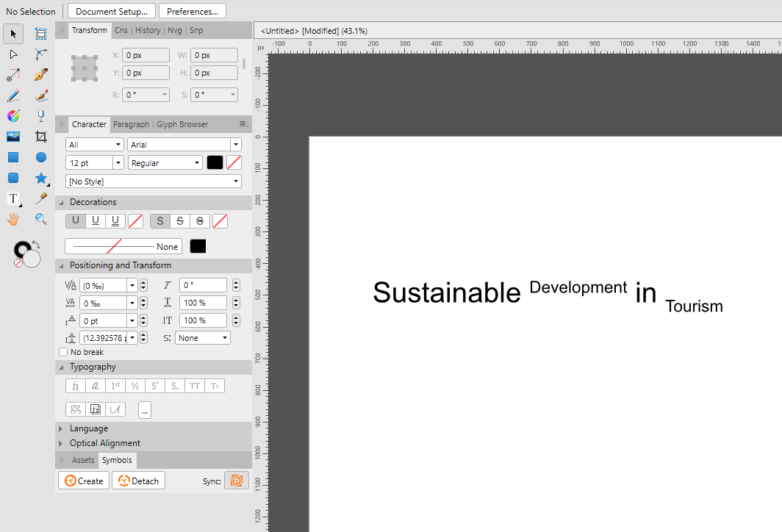Choose the Node tool
This screenshot has height=532, width=782.
[13, 54]
